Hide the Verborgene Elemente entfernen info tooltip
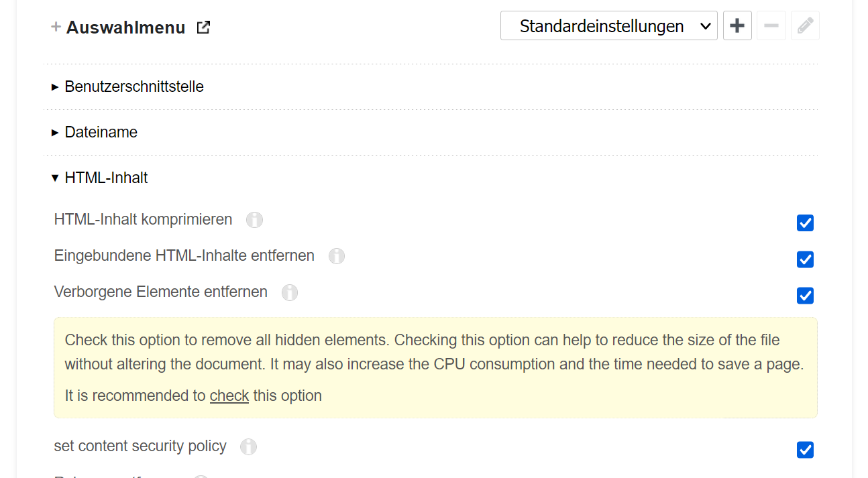 tap(290, 292)
